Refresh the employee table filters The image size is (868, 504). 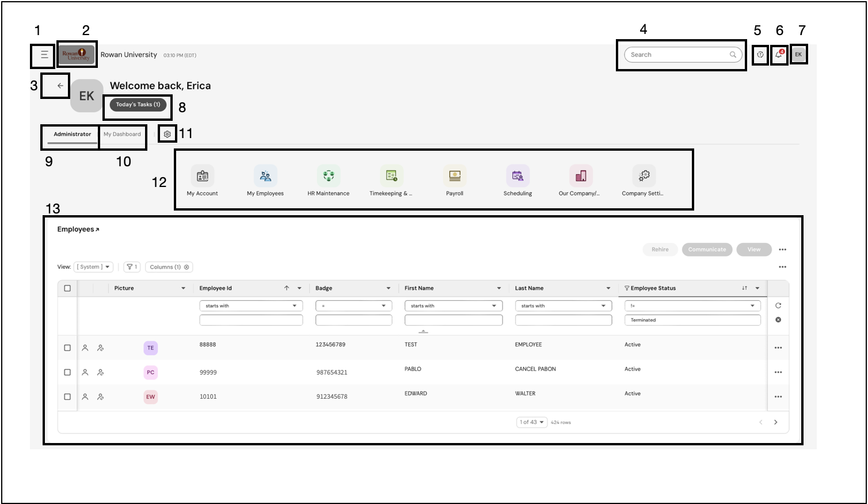pos(778,306)
